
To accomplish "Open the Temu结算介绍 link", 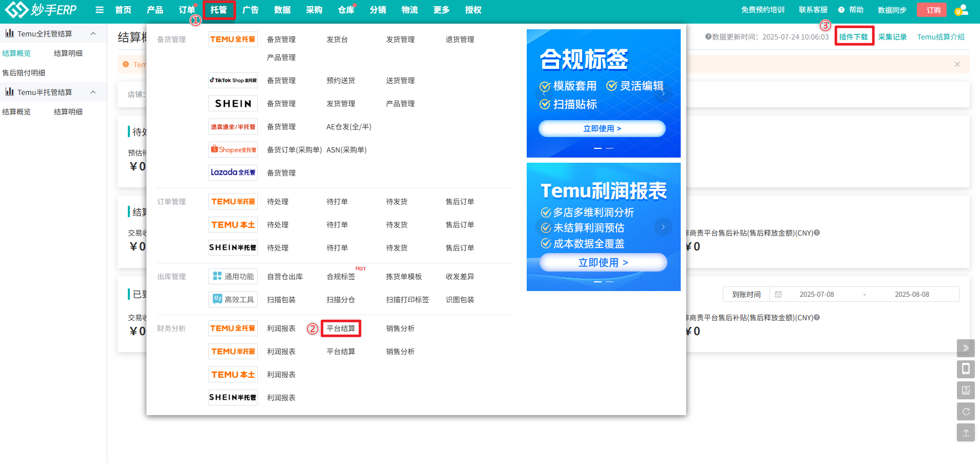I will pos(941,37).
